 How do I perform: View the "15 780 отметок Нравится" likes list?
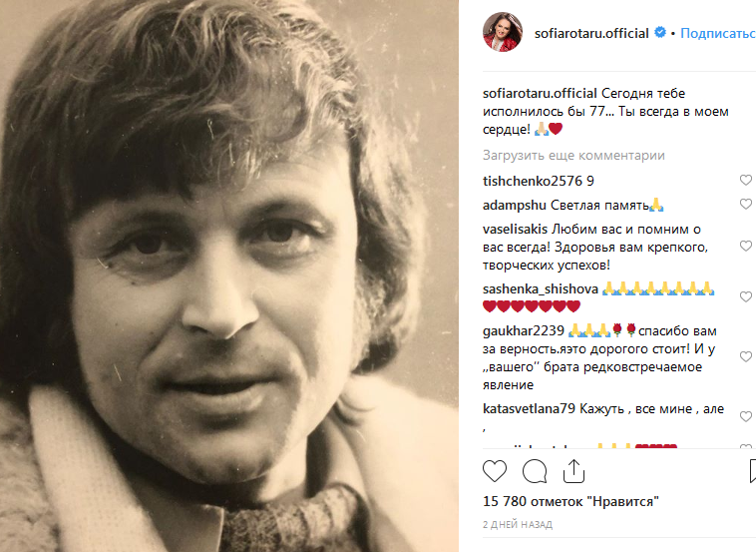click(570, 501)
